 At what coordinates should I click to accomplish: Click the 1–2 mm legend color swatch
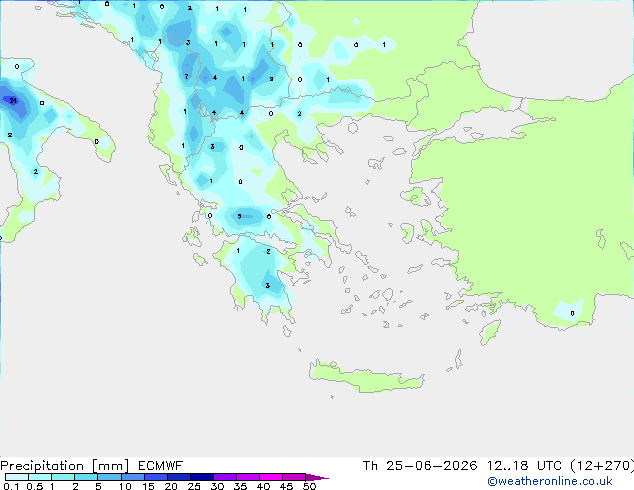(x=63, y=477)
